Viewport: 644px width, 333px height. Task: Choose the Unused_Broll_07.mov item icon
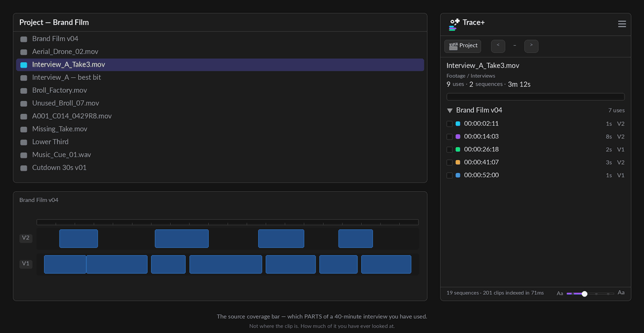pos(24,104)
